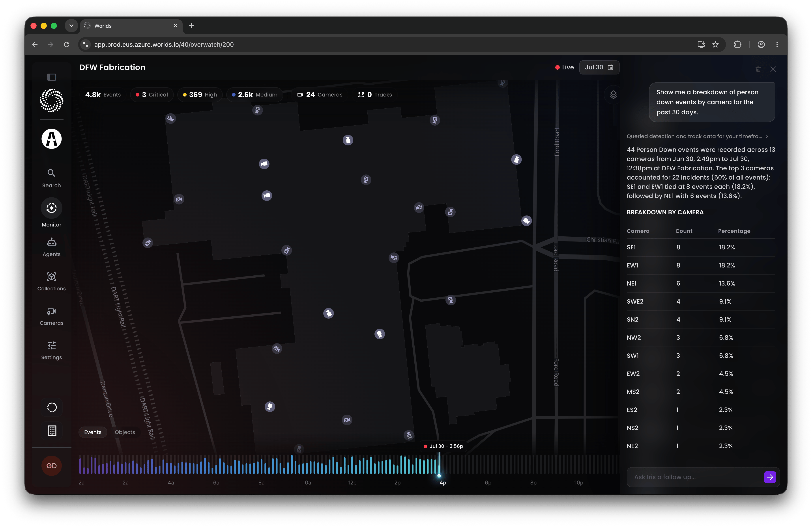Collapse the sidebar panel toggle
The height and width of the screenshot is (527, 812).
[52, 77]
